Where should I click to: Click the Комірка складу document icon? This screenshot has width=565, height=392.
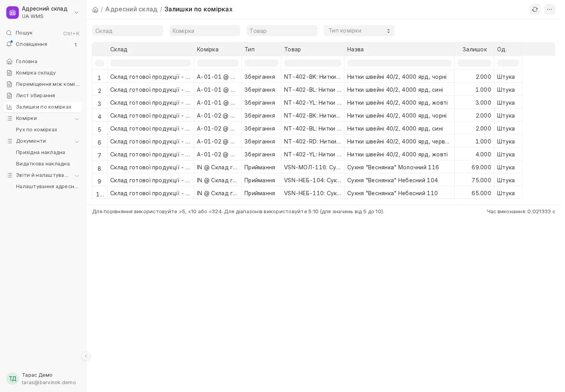coord(9,73)
